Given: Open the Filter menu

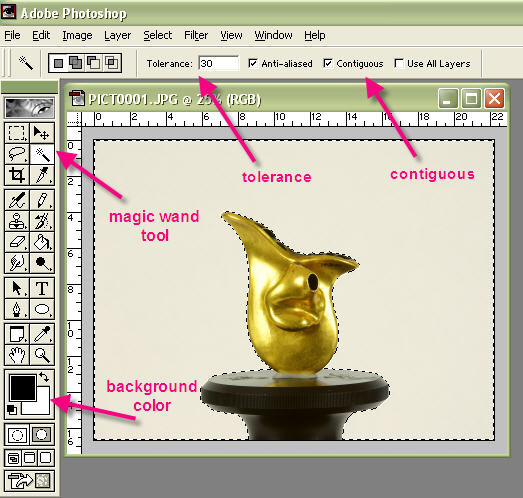Looking at the screenshot, I should (x=196, y=35).
